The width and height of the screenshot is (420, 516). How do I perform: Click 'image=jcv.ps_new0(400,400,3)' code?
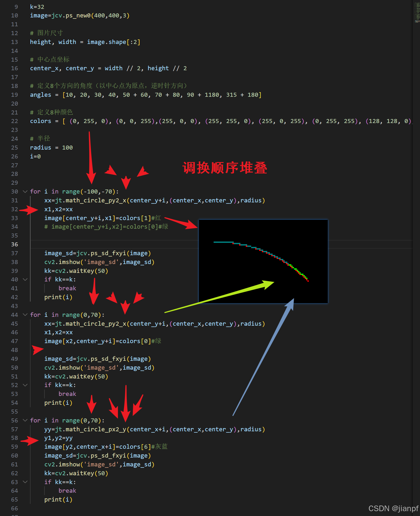click(80, 16)
